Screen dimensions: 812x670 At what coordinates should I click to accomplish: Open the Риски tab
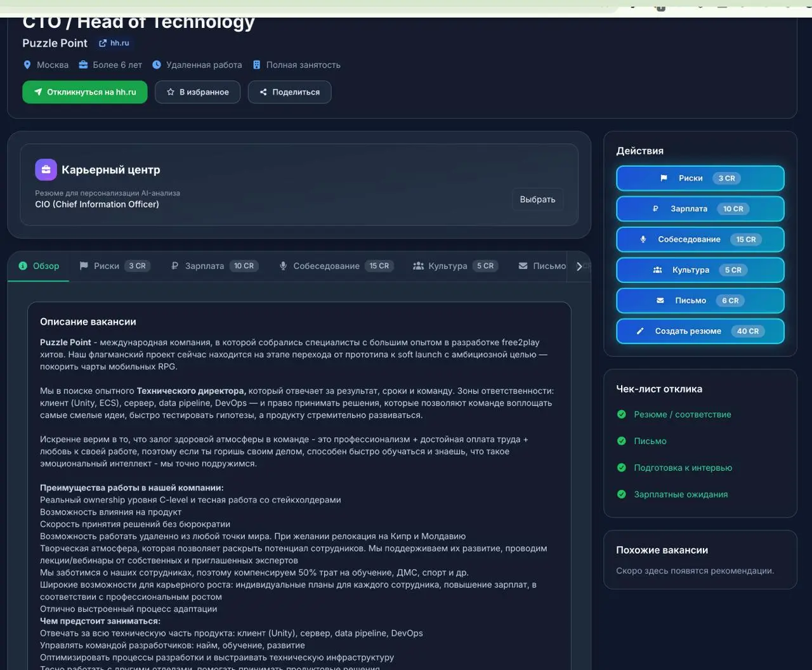coord(114,266)
